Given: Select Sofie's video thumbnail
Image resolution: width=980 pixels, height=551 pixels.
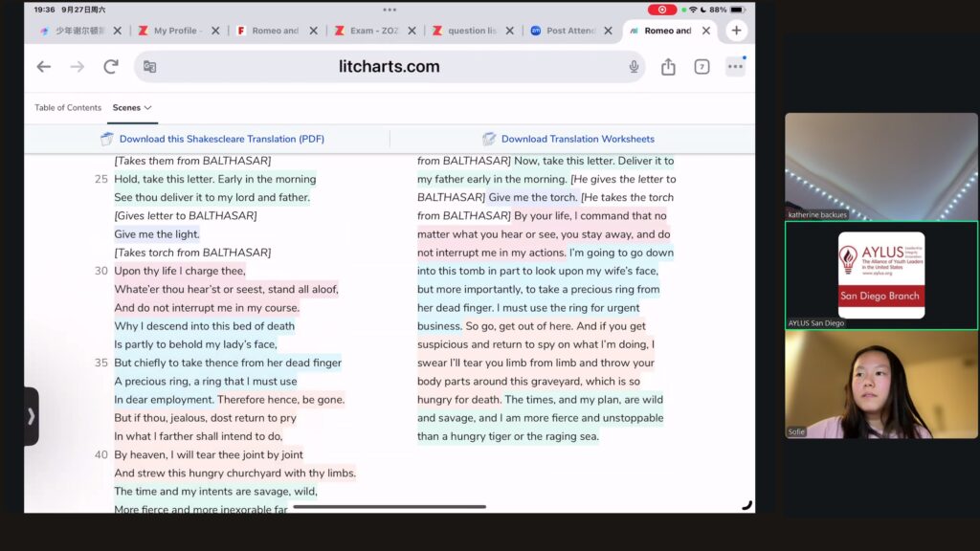Looking at the screenshot, I should point(880,384).
